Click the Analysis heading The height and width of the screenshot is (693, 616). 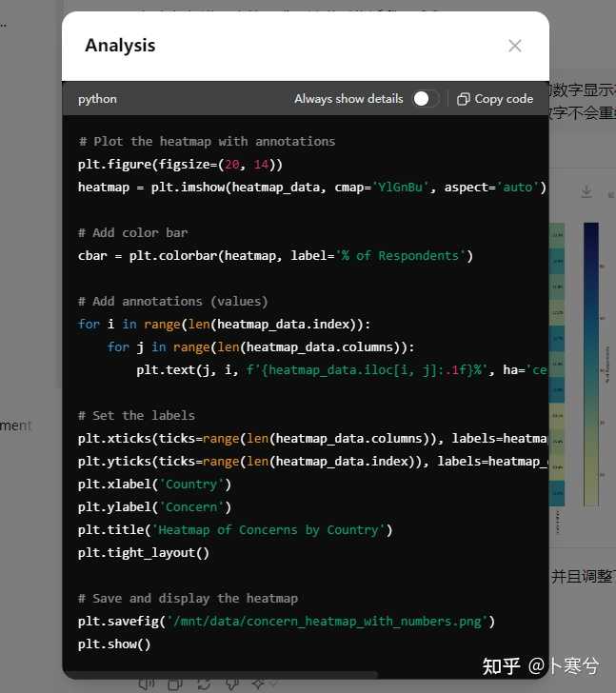120,46
